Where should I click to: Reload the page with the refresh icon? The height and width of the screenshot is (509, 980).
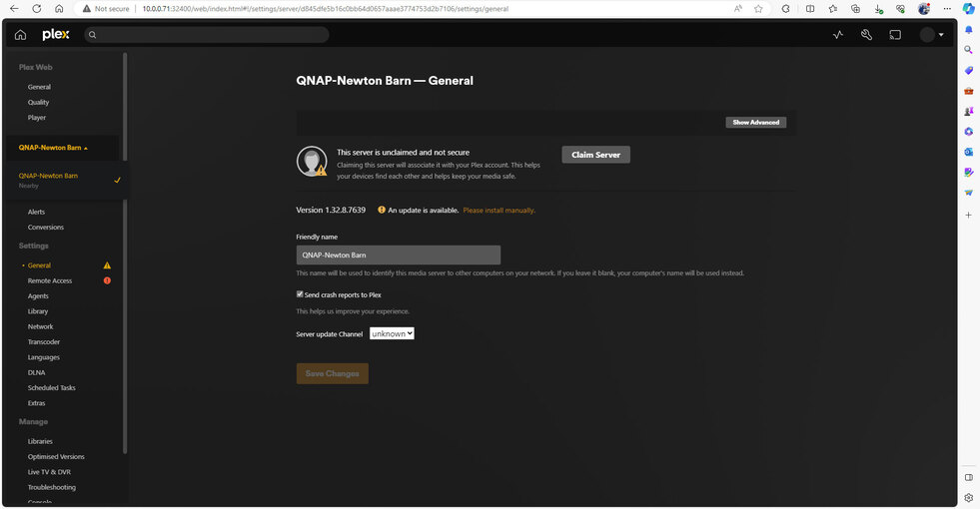click(x=36, y=9)
